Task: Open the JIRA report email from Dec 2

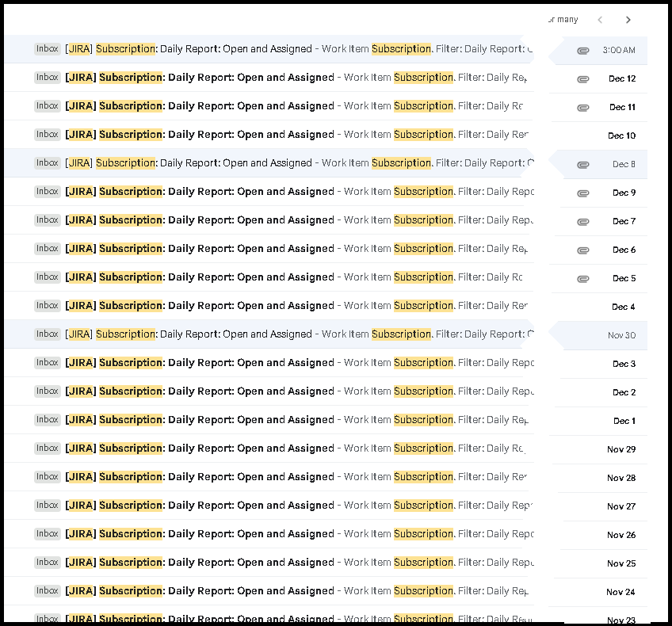Action: pos(326,391)
